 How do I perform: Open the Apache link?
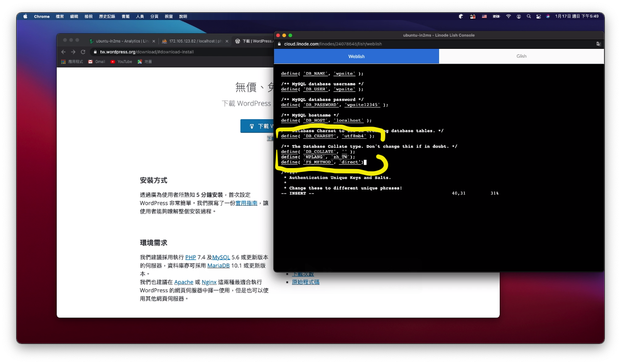pos(184,282)
